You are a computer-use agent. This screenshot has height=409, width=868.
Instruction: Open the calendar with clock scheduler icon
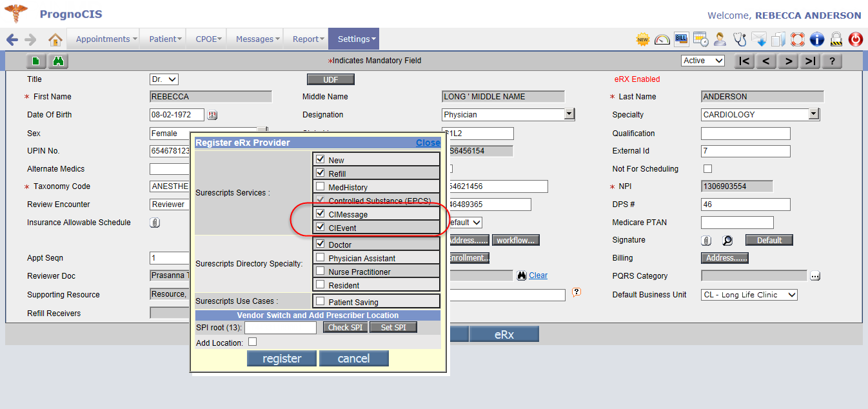point(701,39)
